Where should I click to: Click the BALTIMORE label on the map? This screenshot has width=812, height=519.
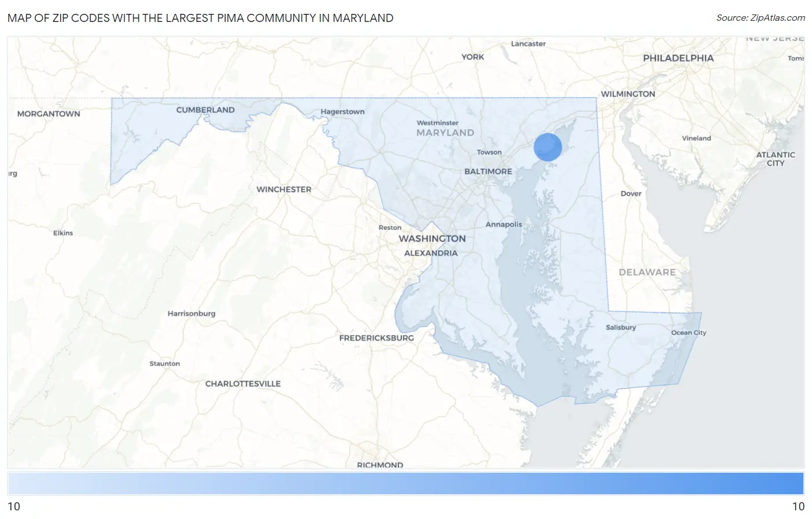tap(488, 171)
